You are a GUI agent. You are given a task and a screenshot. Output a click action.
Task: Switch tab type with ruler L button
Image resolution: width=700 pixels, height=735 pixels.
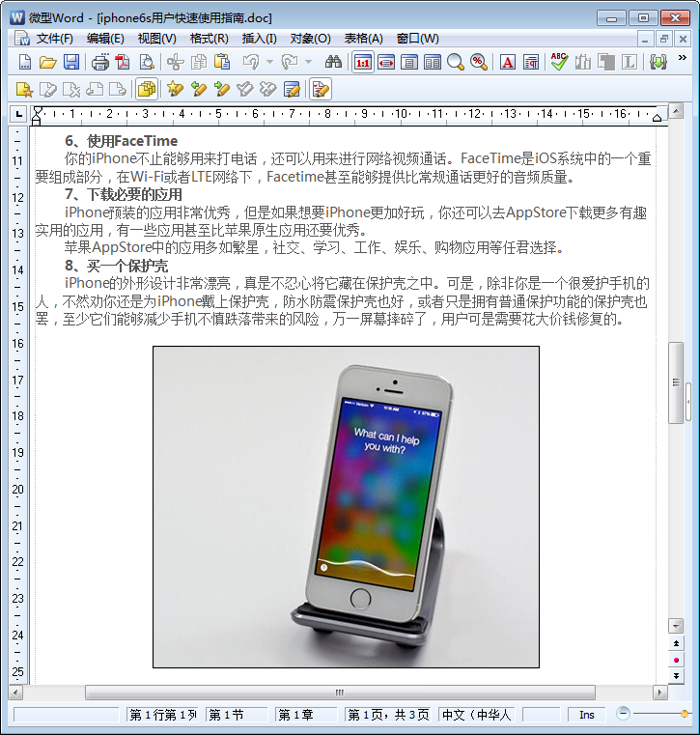tap(18, 114)
